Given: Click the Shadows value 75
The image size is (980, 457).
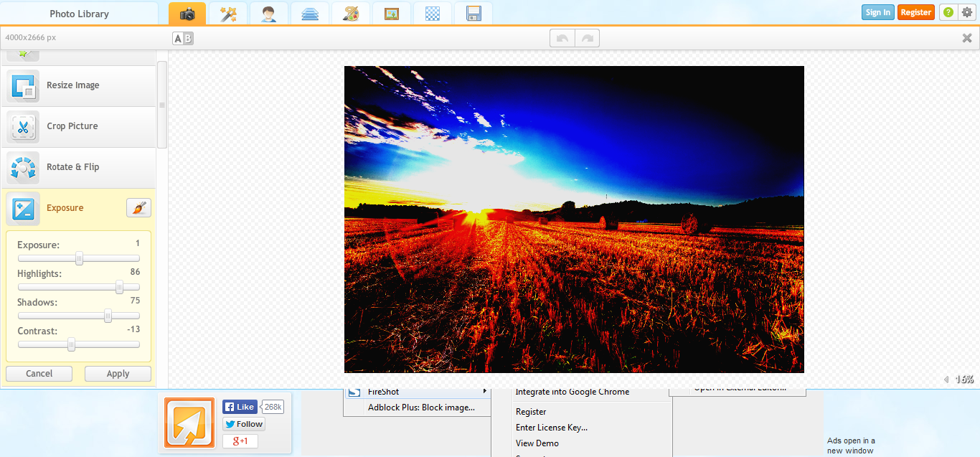Looking at the screenshot, I should (x=135, y=301).
